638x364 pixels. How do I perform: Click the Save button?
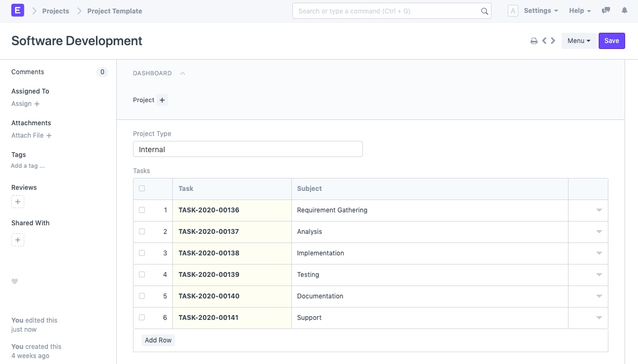[x=612, y=40]
